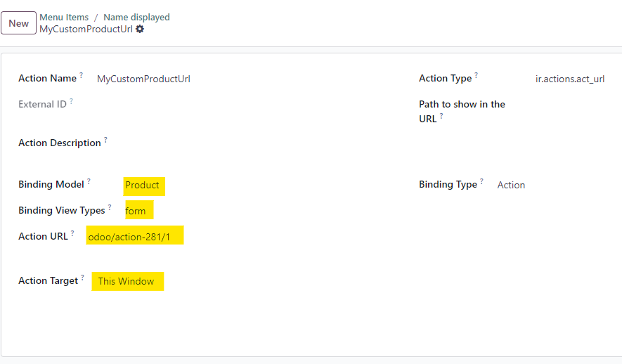This screenshot has height=364, width=622.
Task: Show help tooltip for Action Name
Action: (x=81, y=74)
